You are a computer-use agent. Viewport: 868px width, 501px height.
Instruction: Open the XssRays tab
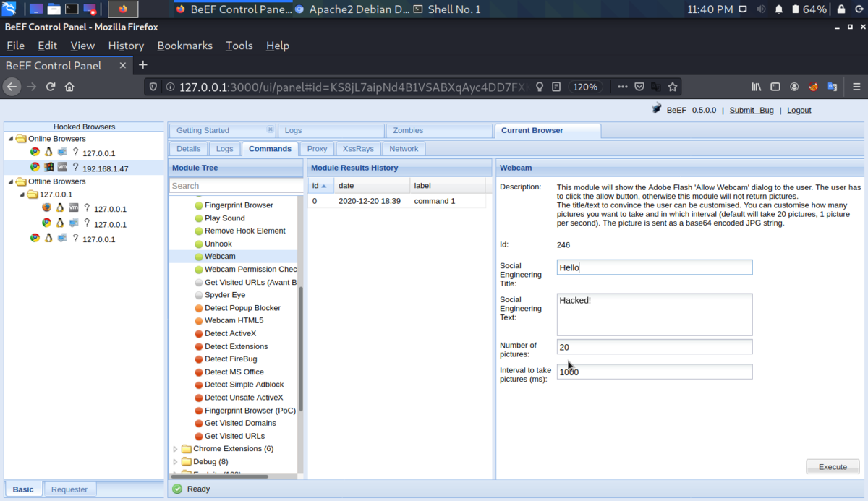358,149
